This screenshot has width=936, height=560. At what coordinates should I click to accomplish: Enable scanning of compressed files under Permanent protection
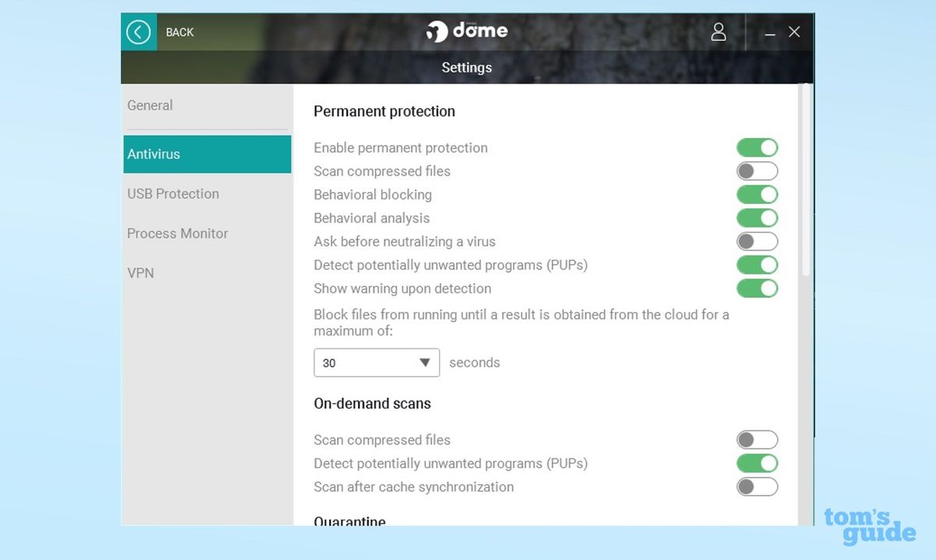click(757, 171)
